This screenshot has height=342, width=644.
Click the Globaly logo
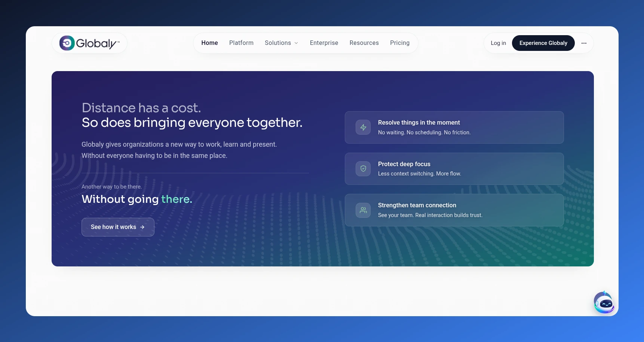pyautogui.click(x=89, y=43)
